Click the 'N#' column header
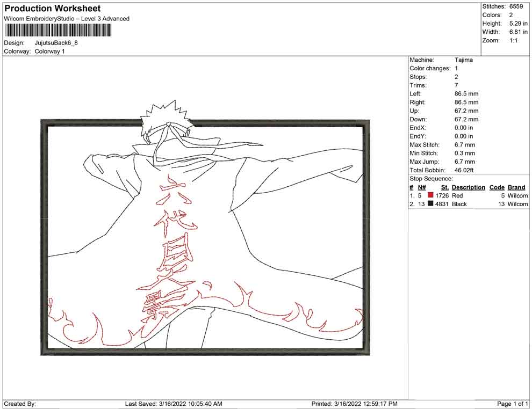Image resolution: width=532 pixels, height=409 pixels. pos(422,187)
